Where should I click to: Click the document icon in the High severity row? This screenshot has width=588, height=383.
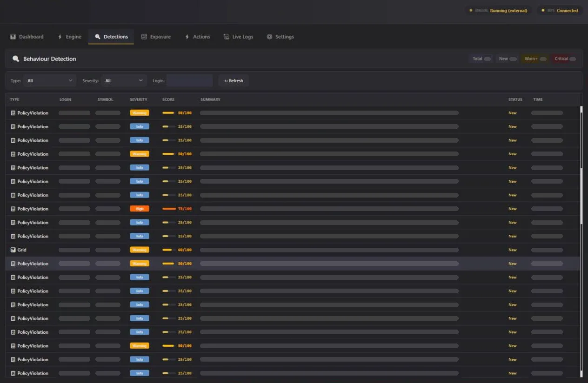click(x=13, y=209)
